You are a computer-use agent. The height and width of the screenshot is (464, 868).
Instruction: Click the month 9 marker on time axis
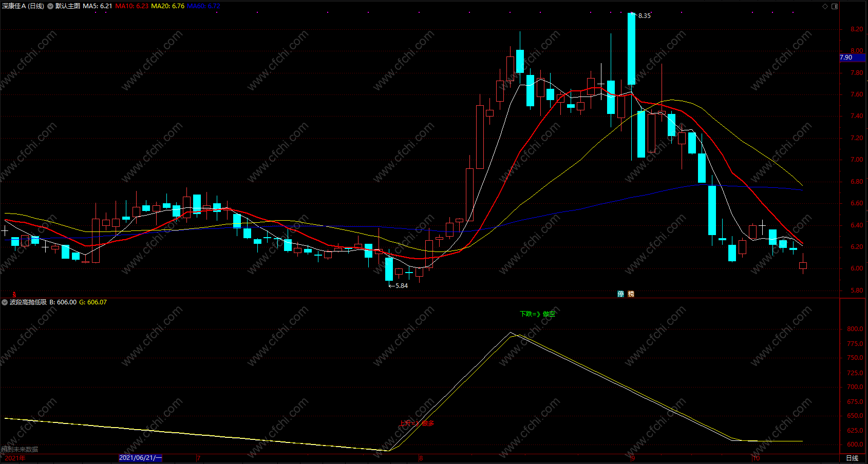(633, 458)
